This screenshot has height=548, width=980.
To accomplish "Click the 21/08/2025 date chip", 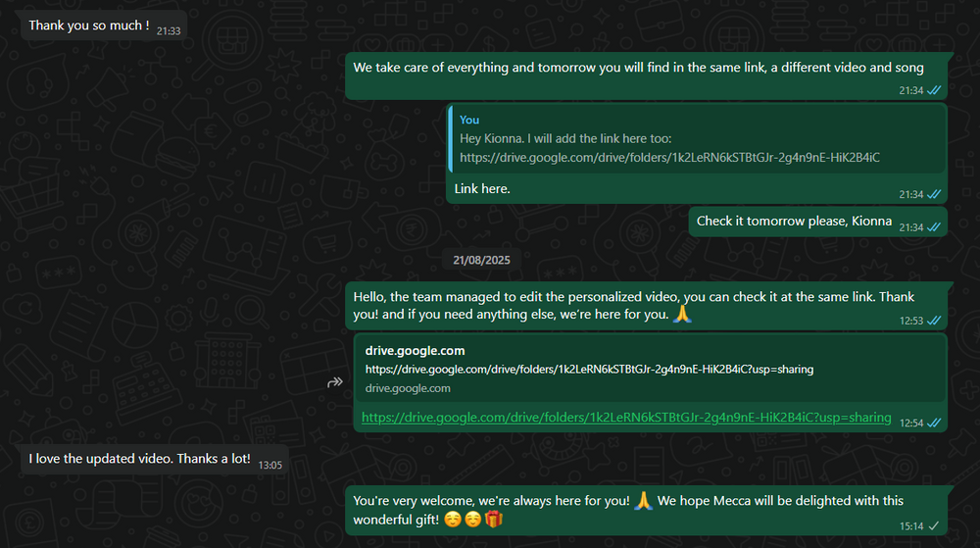I will [x=483, y=261].
